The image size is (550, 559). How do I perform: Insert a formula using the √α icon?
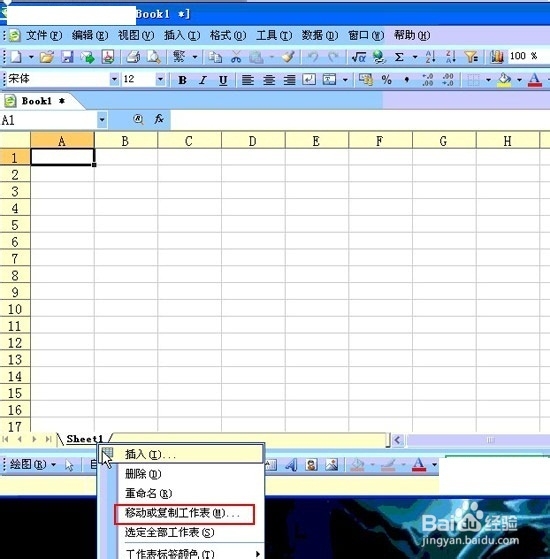click(x=358, y=57)
